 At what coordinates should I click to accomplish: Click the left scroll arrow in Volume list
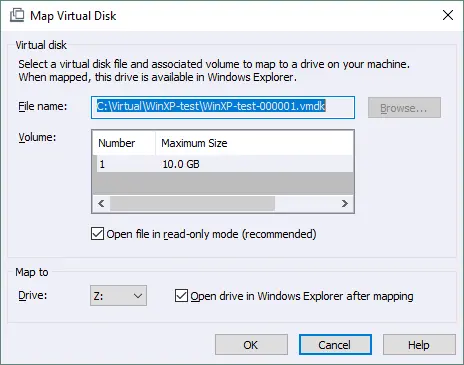click(101, 203)
